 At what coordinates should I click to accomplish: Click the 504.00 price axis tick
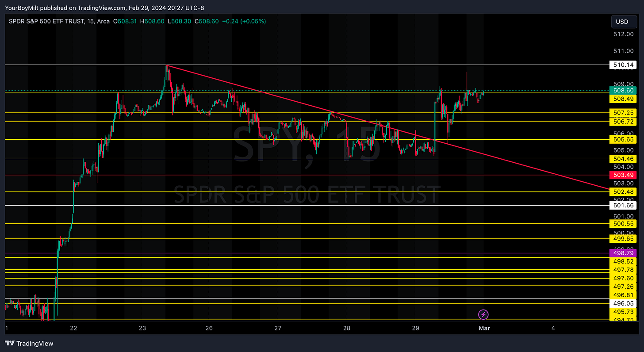[623, 167]
